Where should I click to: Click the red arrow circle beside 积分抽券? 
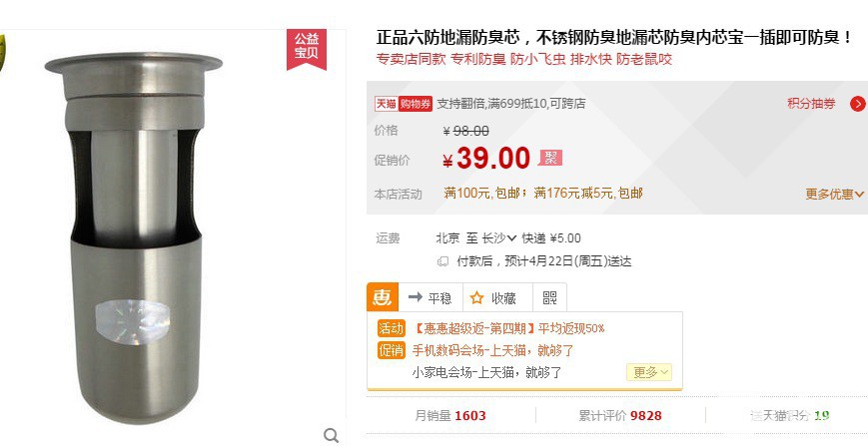click(858, 104)
